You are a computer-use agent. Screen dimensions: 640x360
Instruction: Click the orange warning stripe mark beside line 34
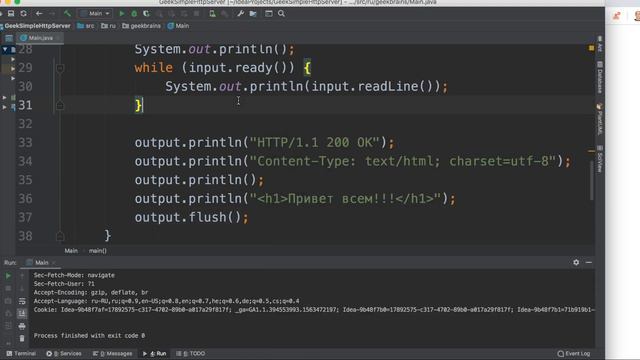(591, 151)
